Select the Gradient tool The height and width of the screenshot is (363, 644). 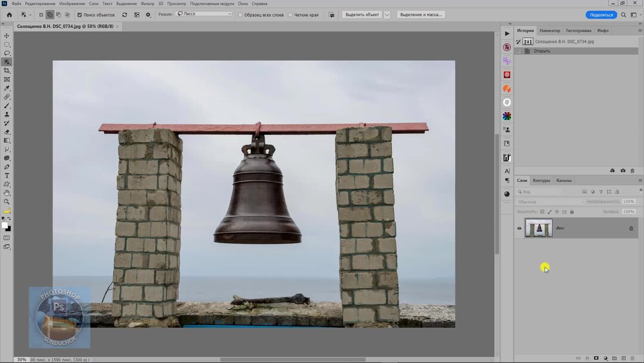click(x=7, y=140)
